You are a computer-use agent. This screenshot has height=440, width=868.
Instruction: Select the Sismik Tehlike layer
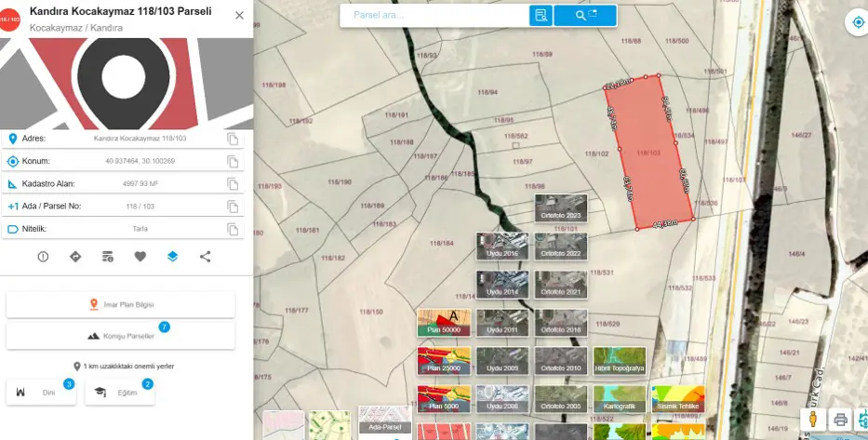679,399
